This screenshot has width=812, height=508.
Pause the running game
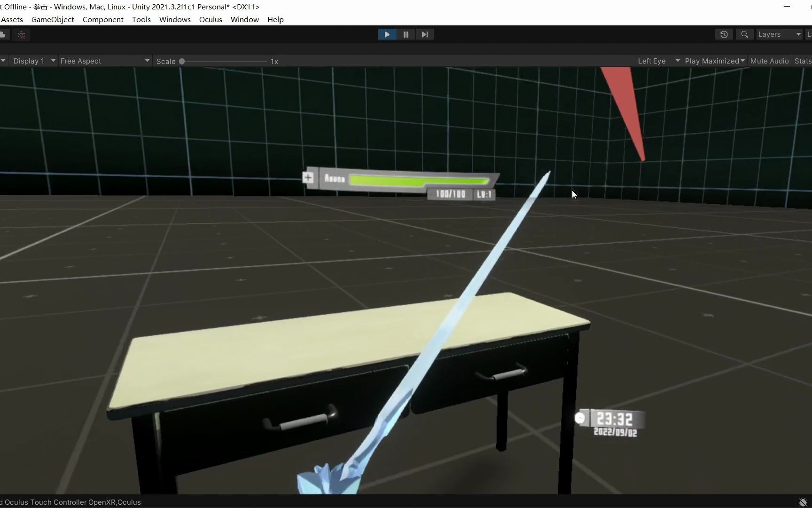406,34
